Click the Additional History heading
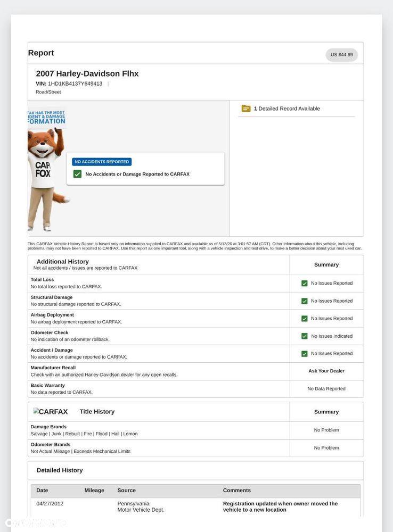Viewport: 393px width, 532px height. (63, 262)
